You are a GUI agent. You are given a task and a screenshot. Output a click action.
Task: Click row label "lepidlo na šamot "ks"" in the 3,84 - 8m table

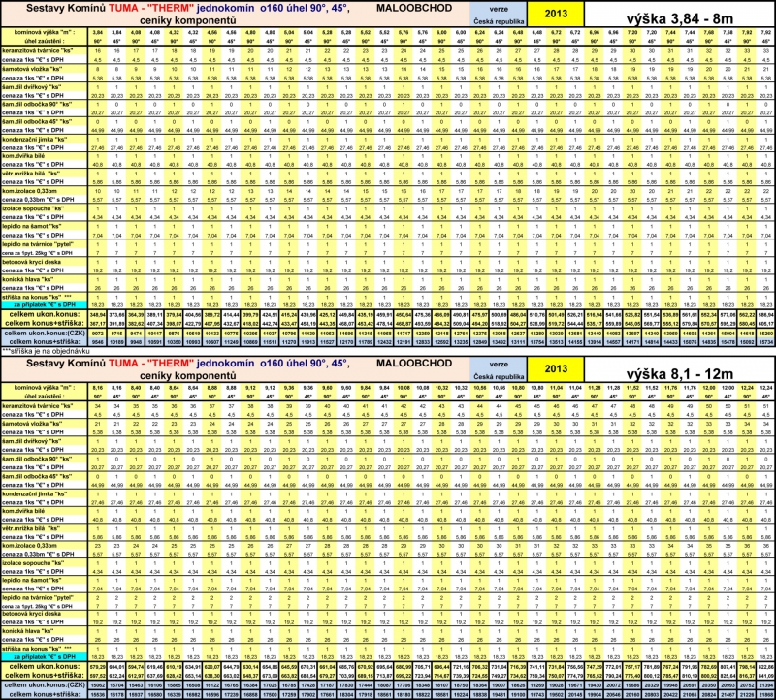(x=32, y=226)
